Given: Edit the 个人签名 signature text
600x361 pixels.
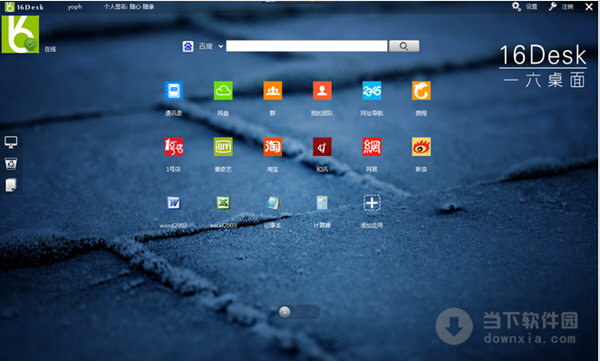Looking at the screenshot, I should coord(129,7).
